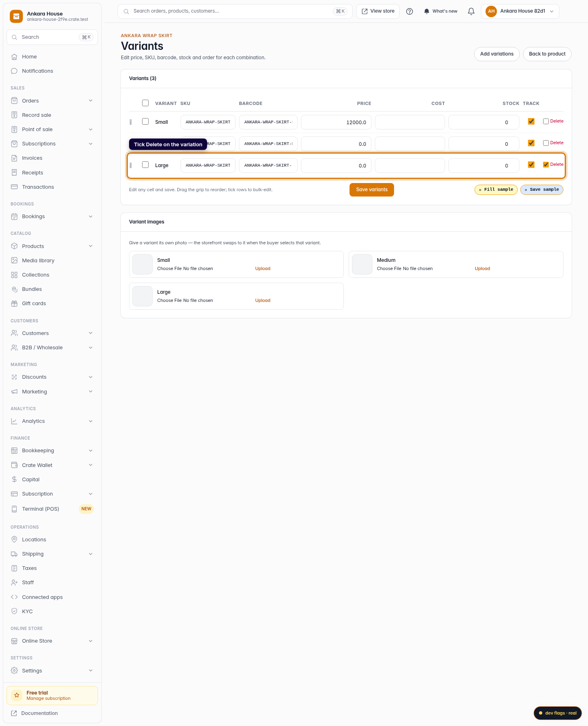Open Terminal (POS)
The height and width of the screenshot is (726, 588).
pyautogui.click(x=52, y=509)
